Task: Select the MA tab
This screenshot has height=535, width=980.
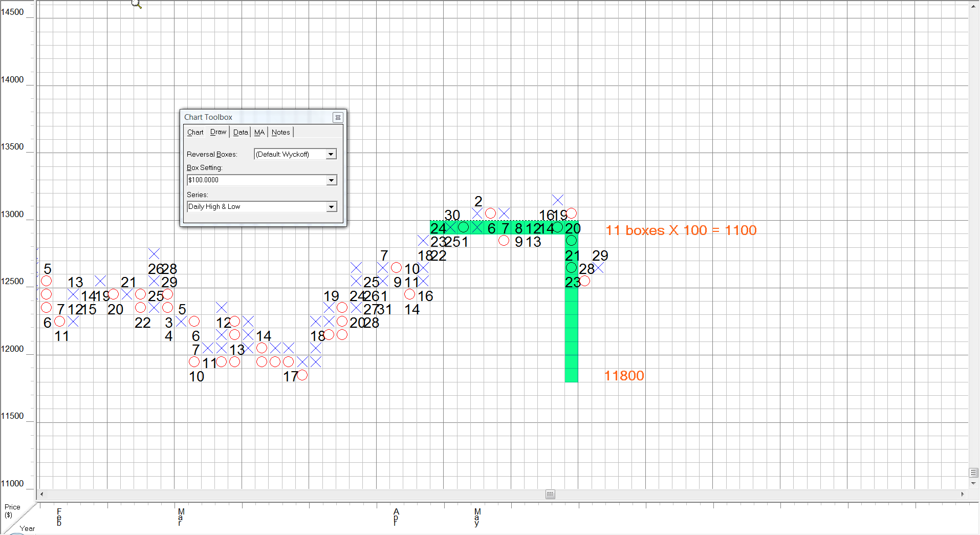Action: (x=259, y=132)
